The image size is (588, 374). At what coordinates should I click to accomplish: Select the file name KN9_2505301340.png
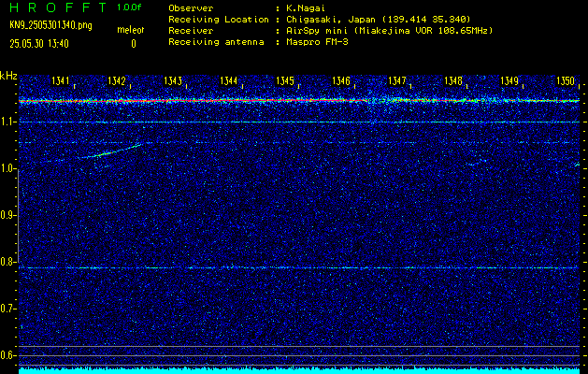tap(50, 26)
